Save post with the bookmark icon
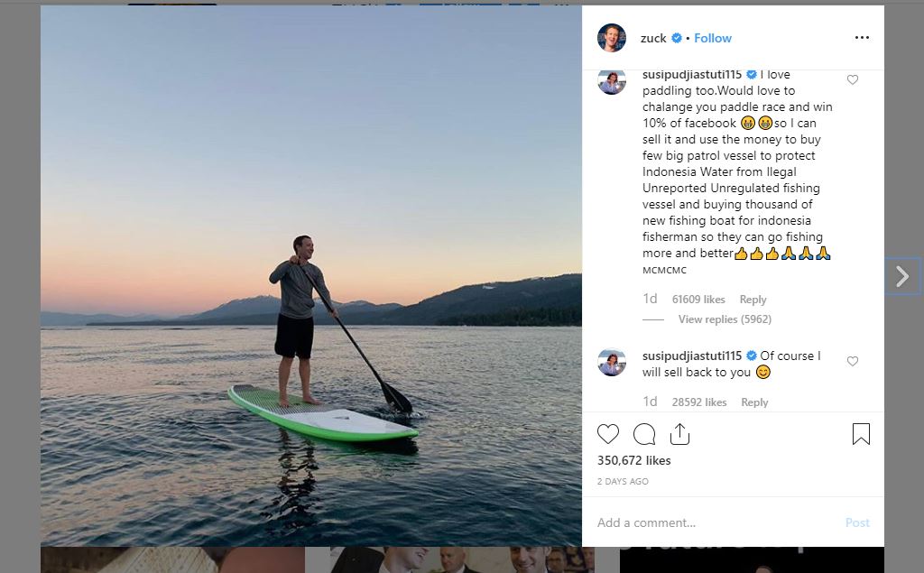The image size is (924, 573). tap(861, 435)
